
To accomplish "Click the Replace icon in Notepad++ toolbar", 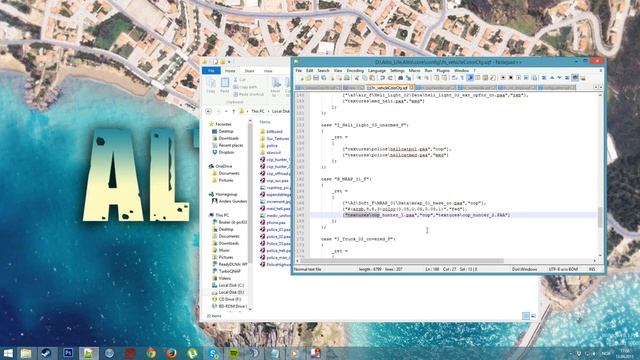I will 408,78.
